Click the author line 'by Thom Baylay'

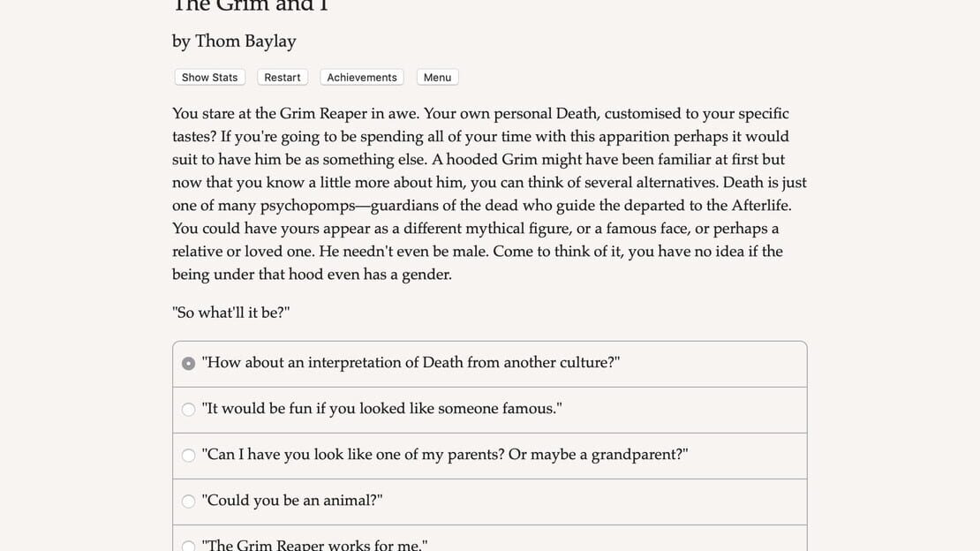pos(234,42)
